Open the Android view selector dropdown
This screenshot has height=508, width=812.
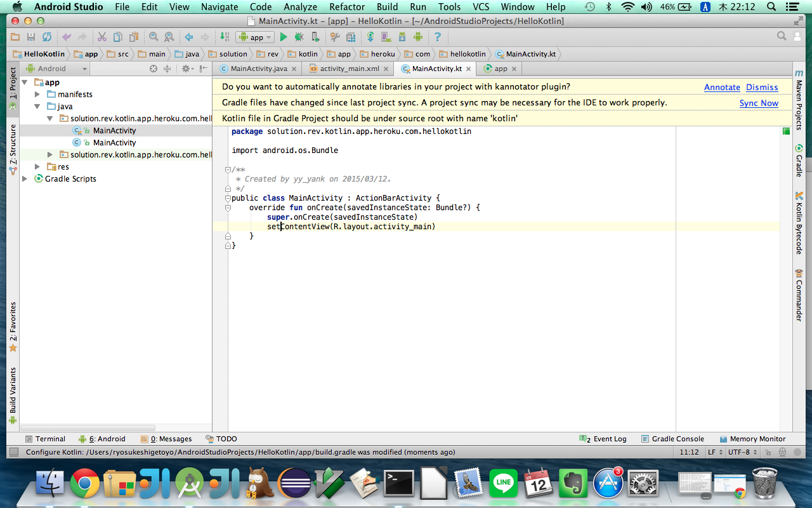[55, 69]
